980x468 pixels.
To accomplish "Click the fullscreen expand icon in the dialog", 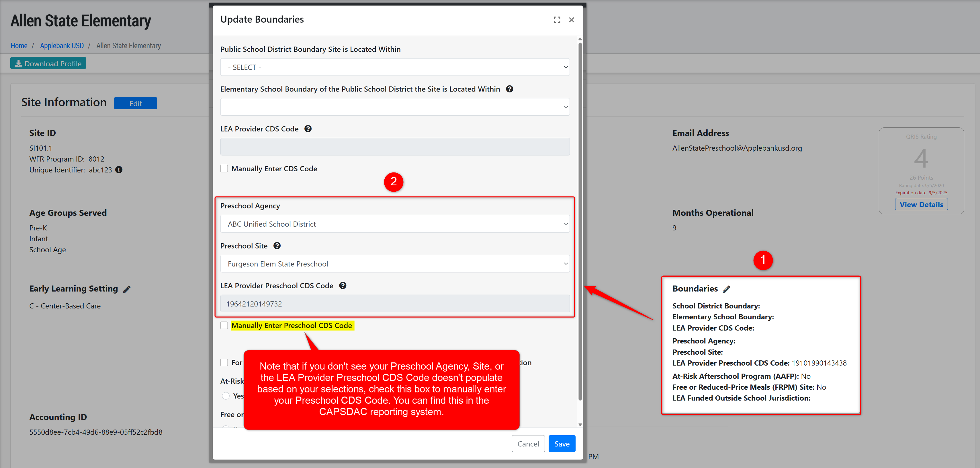I will pos(557,20).
